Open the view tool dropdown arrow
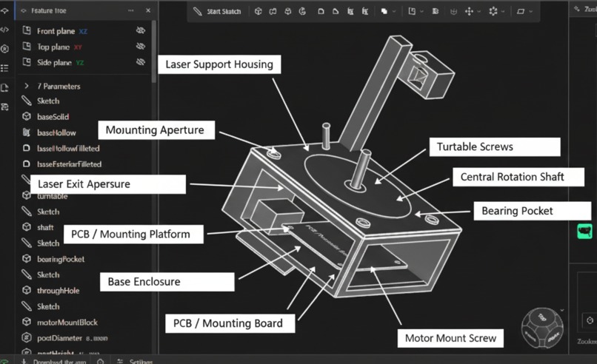Image resolution: width=597 pixels, height=364 pixels. click(x=531, y=11)
